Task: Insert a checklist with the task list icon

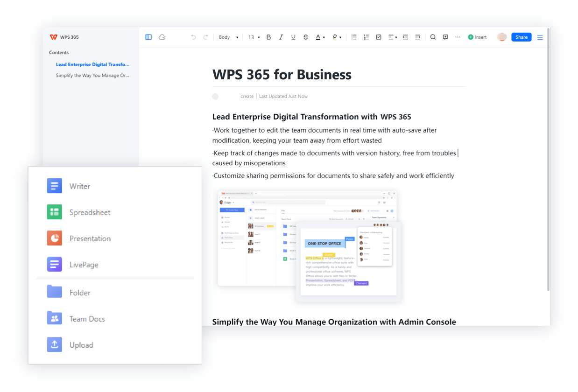Action: tap(379, 37)
